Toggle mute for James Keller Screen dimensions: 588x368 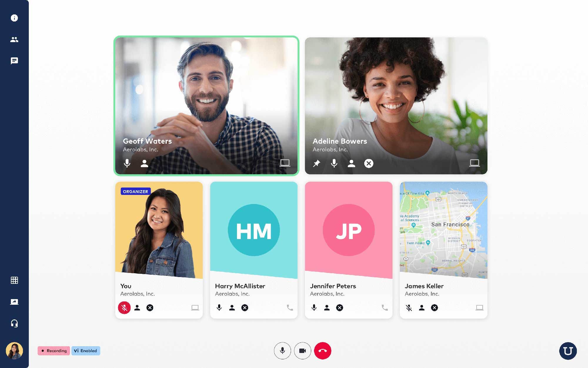[408, 308]
